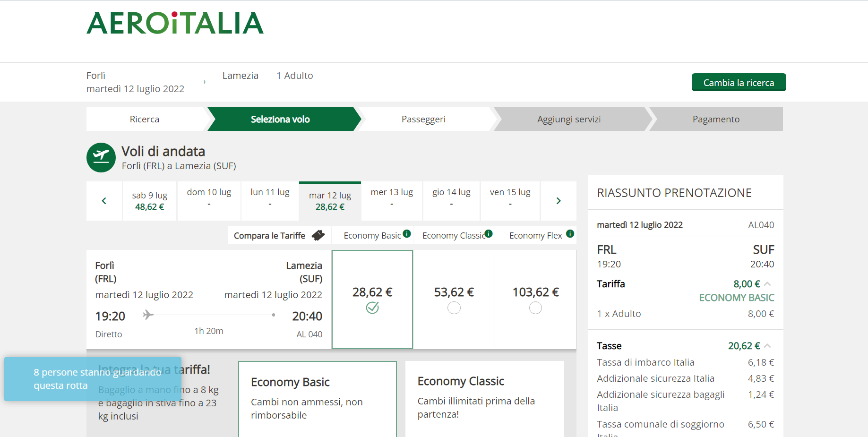Click martedì 12 luglio 2022 in search bar

(x=135, y=89)
